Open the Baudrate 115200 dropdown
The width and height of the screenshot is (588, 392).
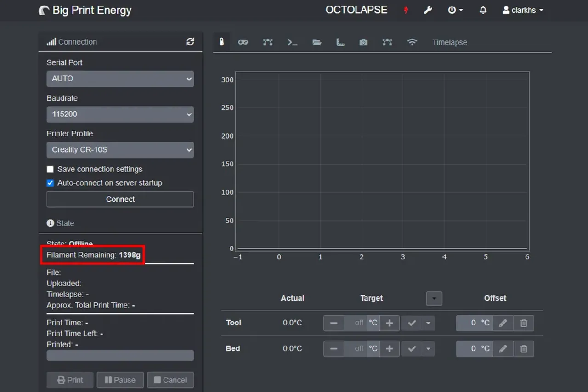point(120,114)
